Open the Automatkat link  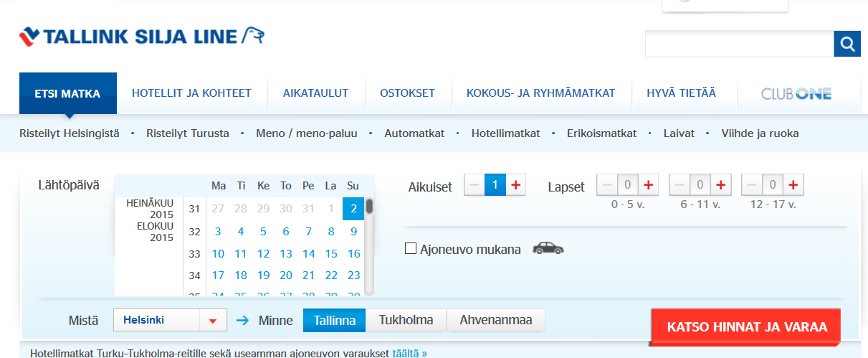coord(414,133)
